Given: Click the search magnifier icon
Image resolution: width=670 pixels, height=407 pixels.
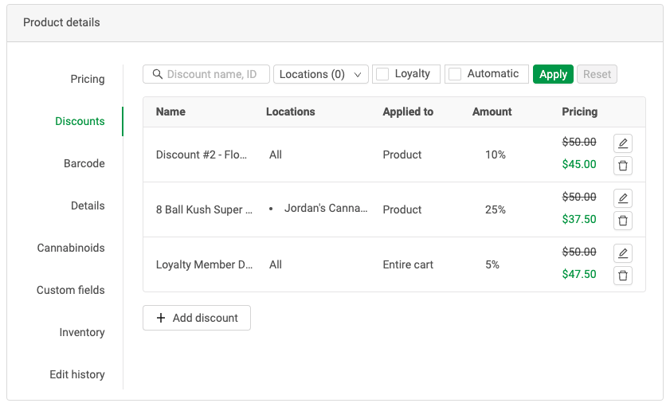Looking at the screenshot, I should (157, 74).
